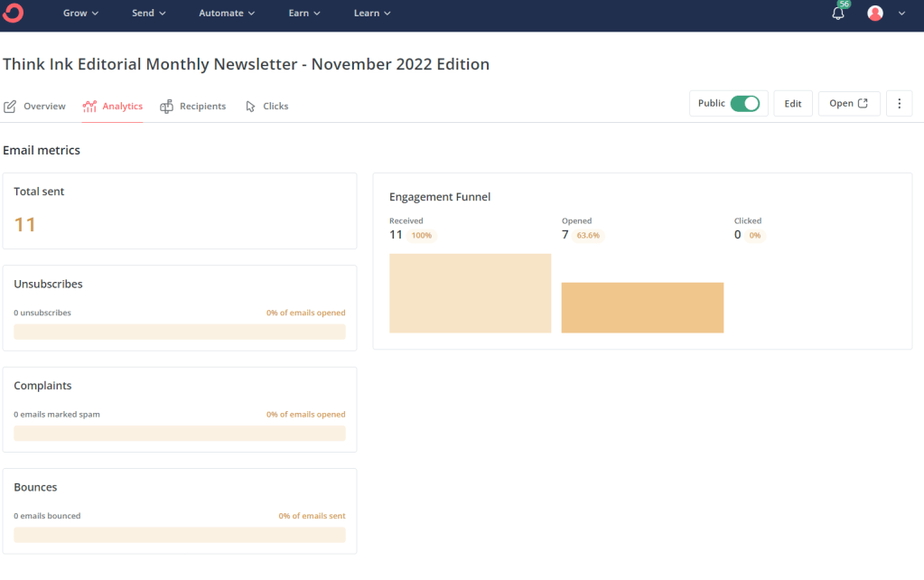Open the Earn navigation menu
The height and width of the screenshot is (580, 924).
304,14
